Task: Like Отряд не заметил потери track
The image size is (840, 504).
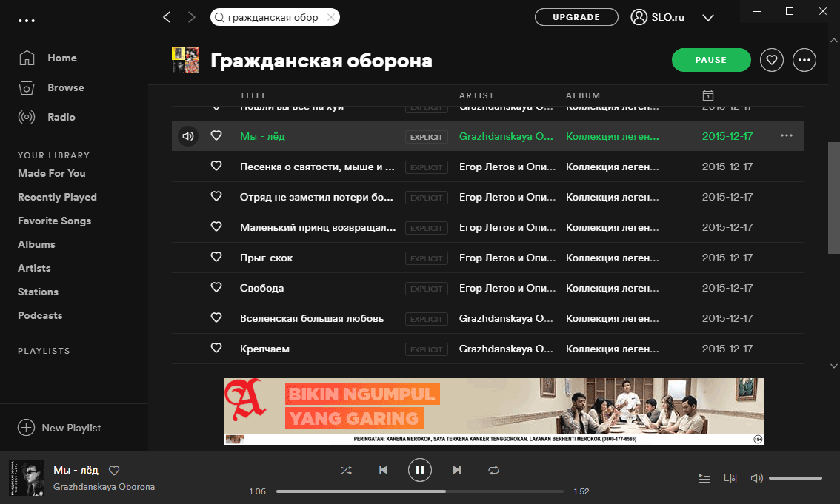Action: pyautogui.click(x=216, y=197)
